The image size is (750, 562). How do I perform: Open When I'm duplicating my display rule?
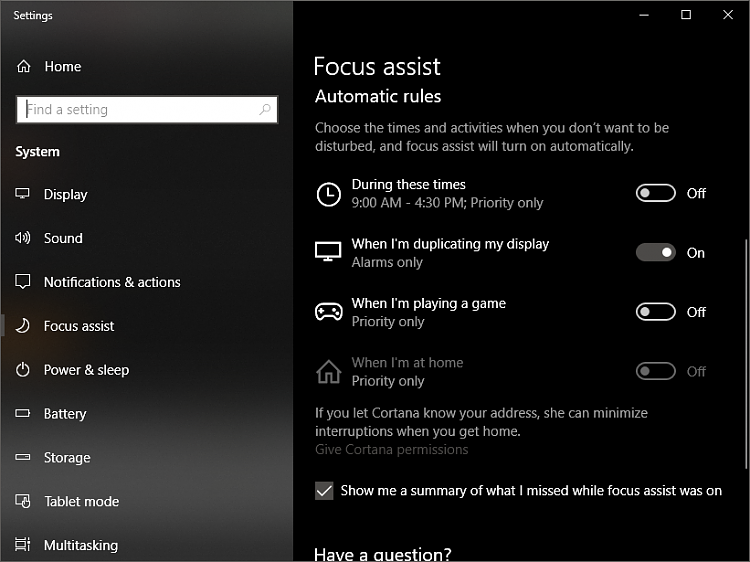pyautogui.click(x=450, y=253)
